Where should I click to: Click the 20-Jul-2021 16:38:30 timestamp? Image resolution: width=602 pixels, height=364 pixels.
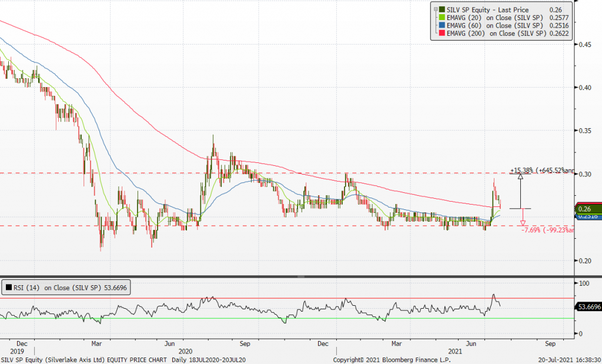(x=570, y=360)
